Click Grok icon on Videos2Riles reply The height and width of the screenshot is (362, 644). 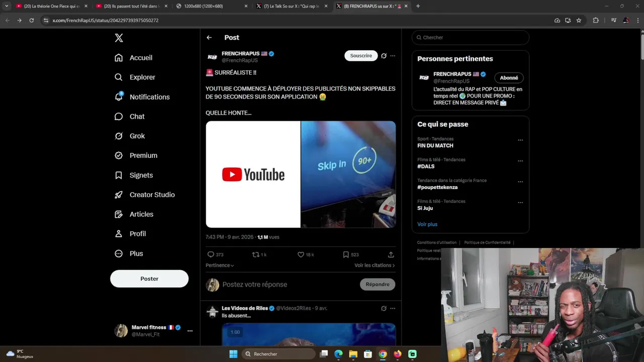tap(384, 308)
